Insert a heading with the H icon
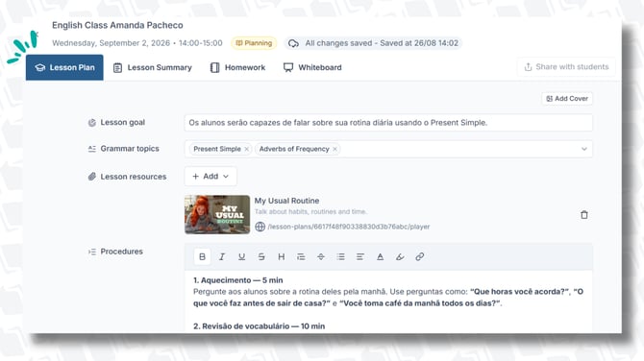Screen dimensions: 644x361 point(282,256)
